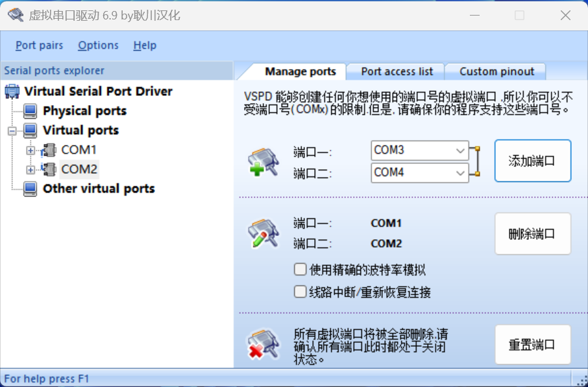The height and width of the screenshot is (387, 588).
Task: Click the bold COM1 value in delete section
Action: pos(386,223)
